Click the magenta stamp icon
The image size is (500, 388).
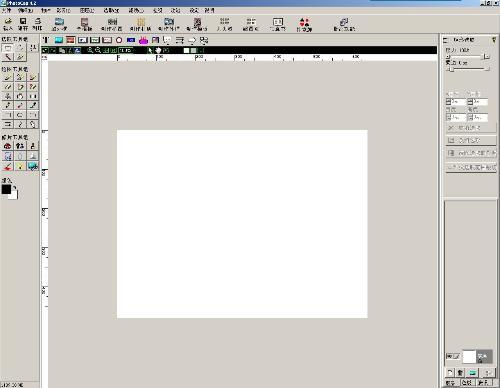(x=143, y=40)
